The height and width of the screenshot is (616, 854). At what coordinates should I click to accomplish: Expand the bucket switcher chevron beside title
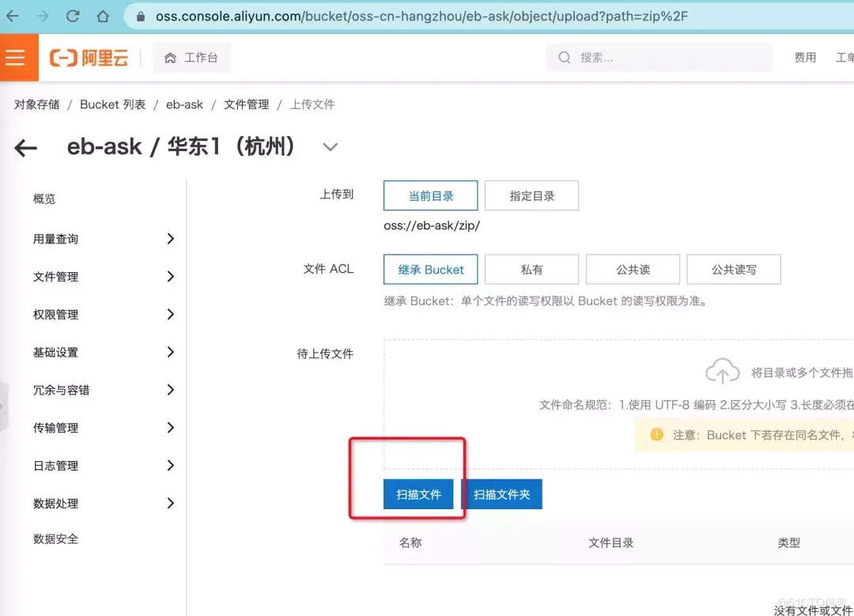[330, 147]
